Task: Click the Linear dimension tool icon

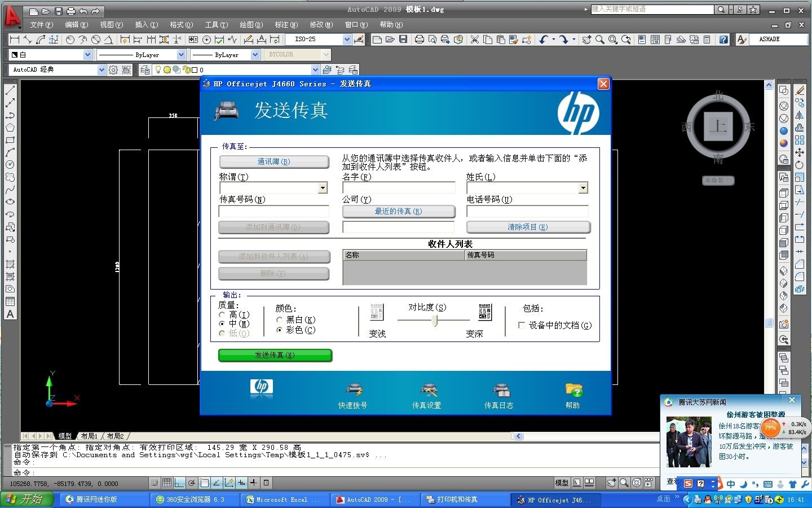Action: pos(15,40)
